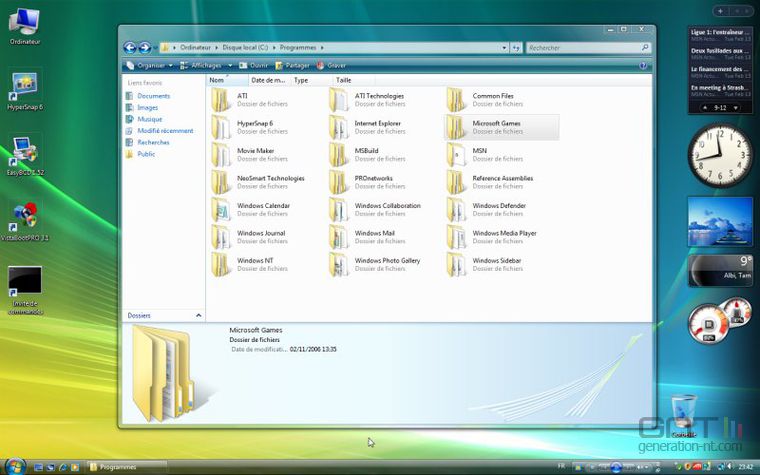Select the Windows Photo Gallery folder

(375, 264)
